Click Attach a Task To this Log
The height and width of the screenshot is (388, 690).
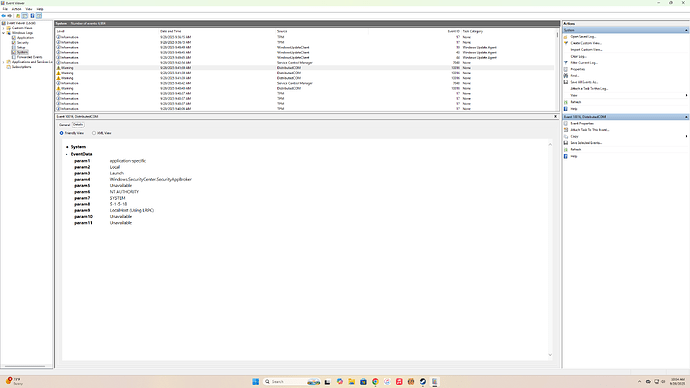[589, 88]
